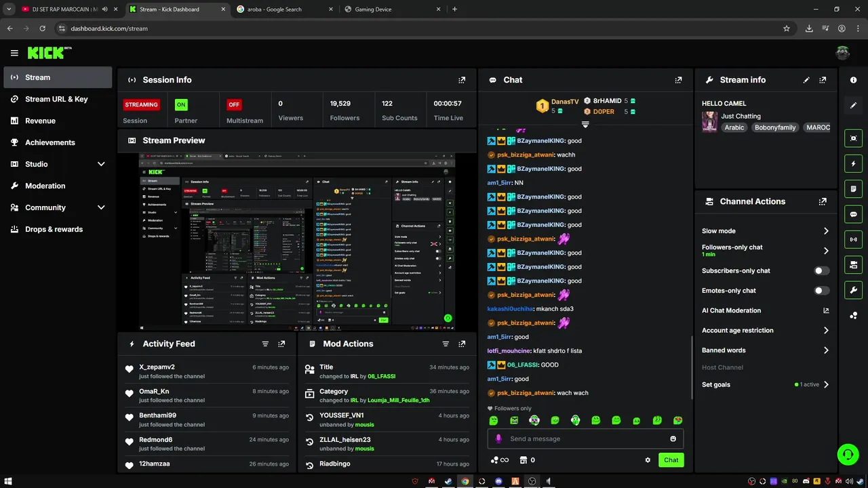Open the shop icon below chat input
Image resolution: width=868 pixels, height=488 pixels.
(x=524, y=460)
